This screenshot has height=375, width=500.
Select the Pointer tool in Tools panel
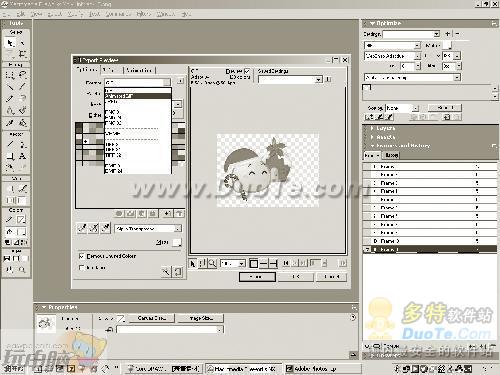pyautogui.click(x=10, y=43)
